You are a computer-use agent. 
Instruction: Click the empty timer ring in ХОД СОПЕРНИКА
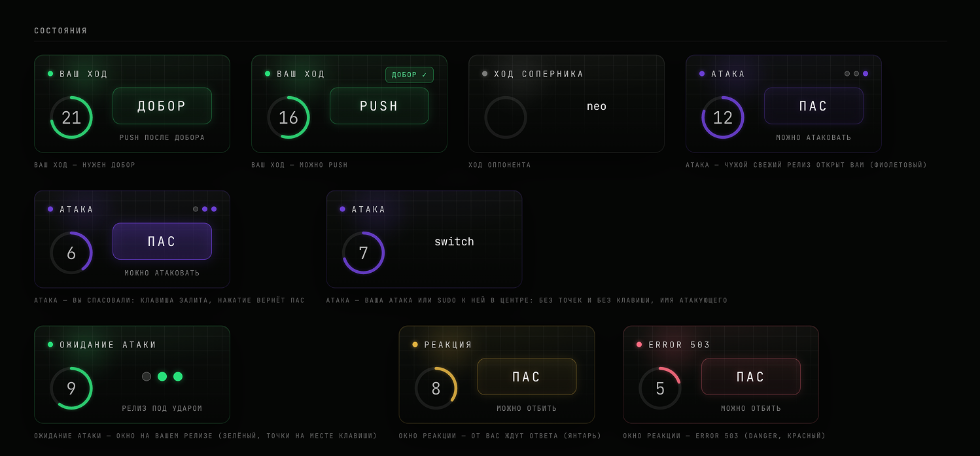506,118
